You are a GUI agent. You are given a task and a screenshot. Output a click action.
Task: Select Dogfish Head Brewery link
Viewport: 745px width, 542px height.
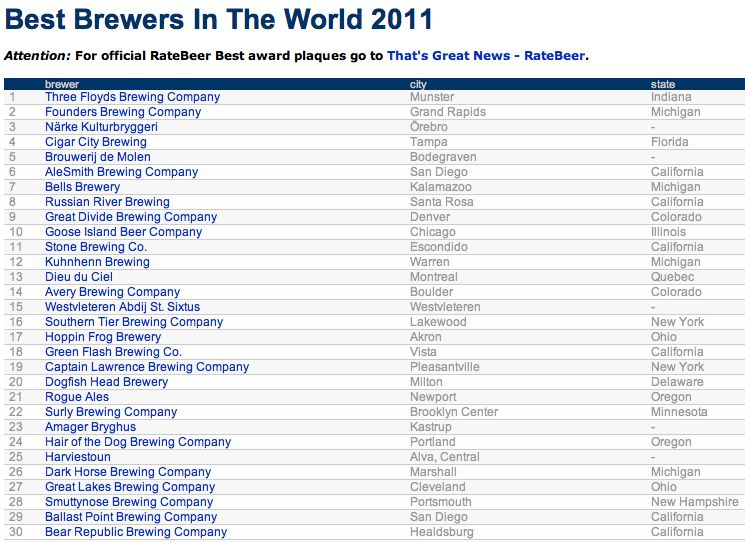tap(106, 382)
